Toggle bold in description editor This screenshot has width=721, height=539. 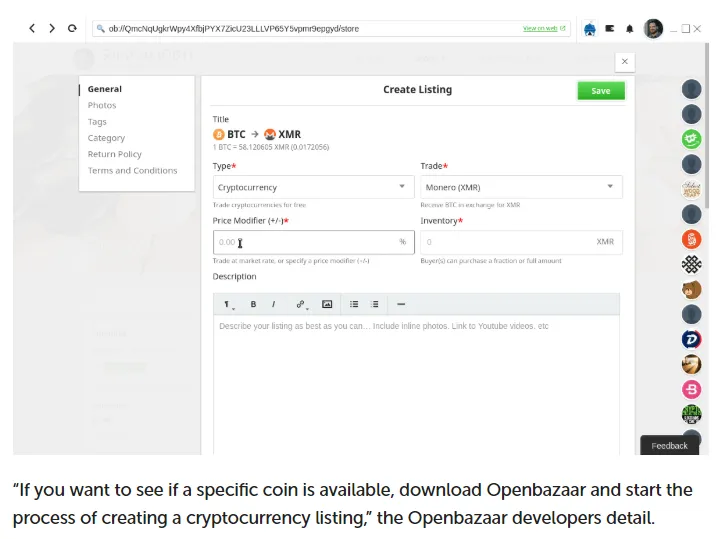[253, 304]
